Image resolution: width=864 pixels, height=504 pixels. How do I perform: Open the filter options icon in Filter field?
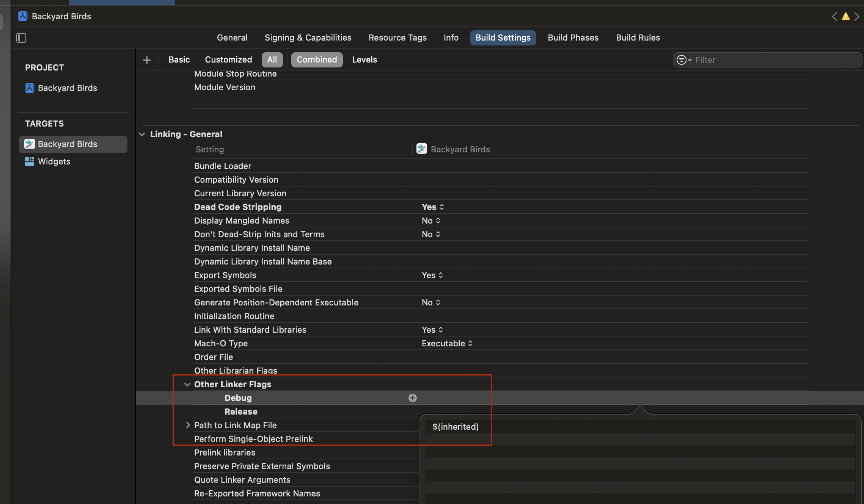click(x=684, y=60)
